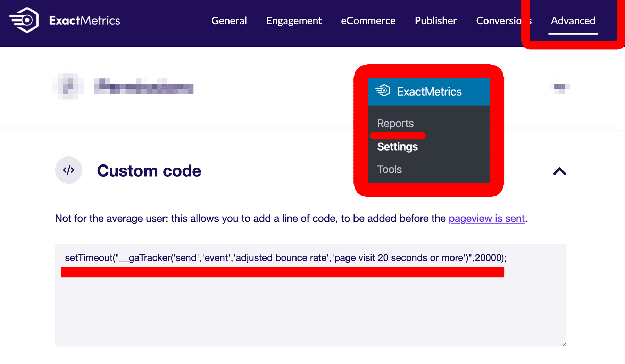Click the ExactMetrics icon in sidebar menu

tap(383, 91)
